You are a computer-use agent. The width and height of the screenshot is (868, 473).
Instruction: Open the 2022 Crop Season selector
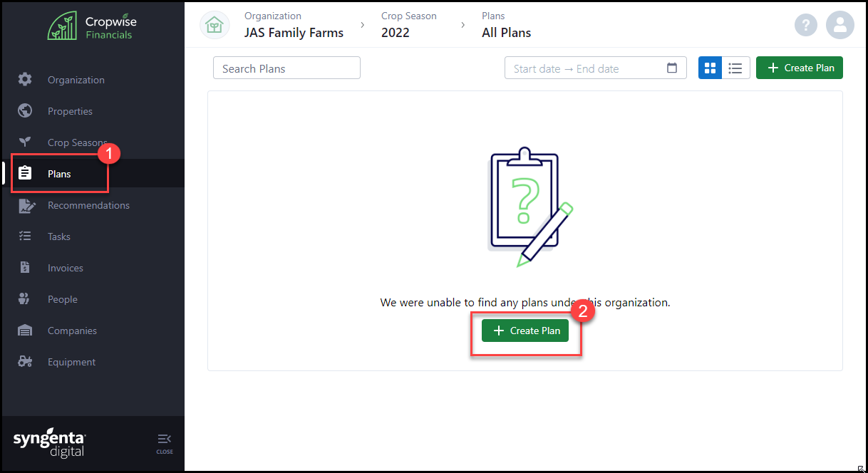tap(396, 32)
